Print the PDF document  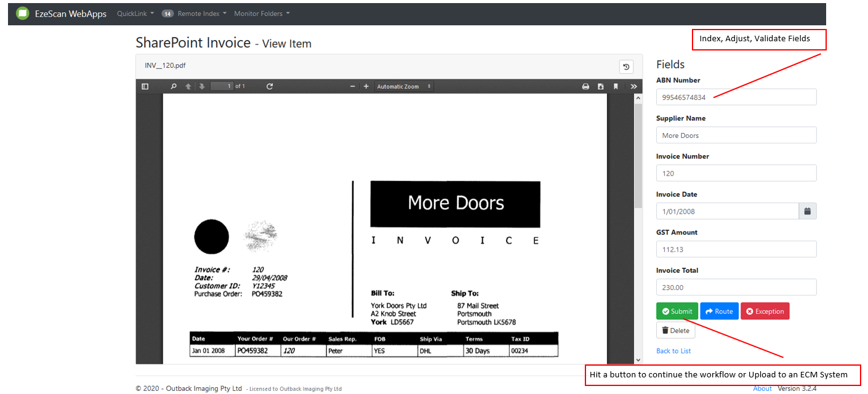[x=586, y=87]
